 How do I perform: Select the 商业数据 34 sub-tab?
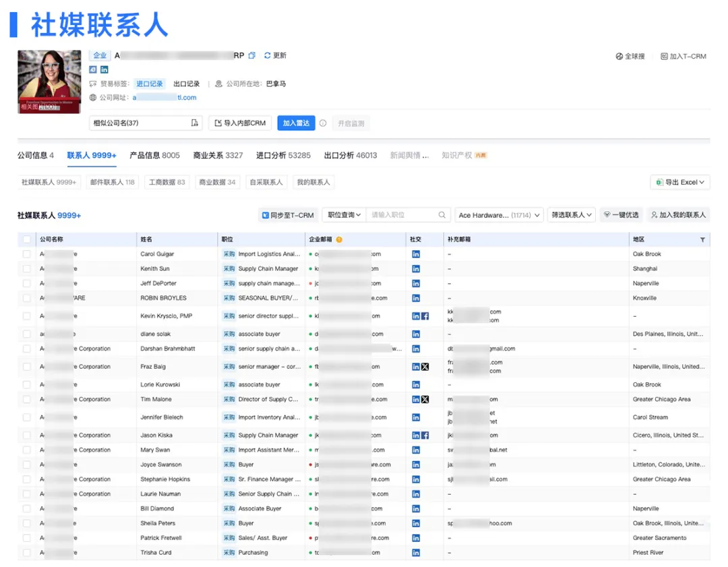tap(217, 183)
